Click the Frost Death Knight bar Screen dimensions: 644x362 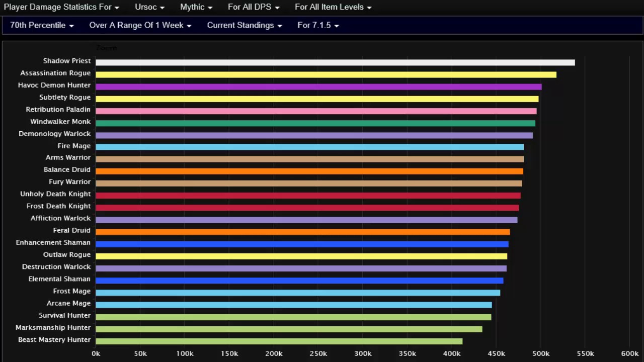click(307, 208)
